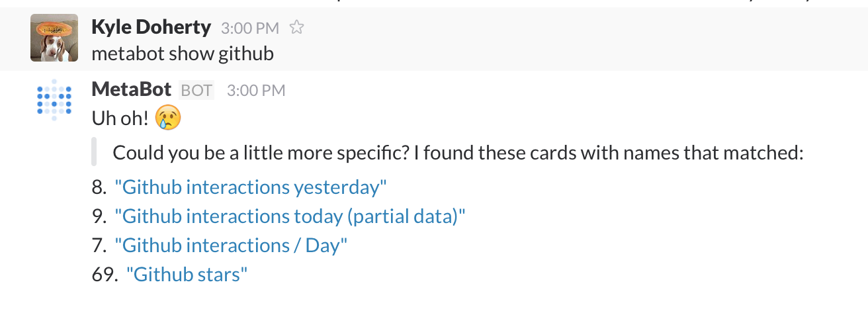Click the gray quote bar in MetaBot's reply
The width and height of the screenshot is (868, 315).
(x=95, y=152)
